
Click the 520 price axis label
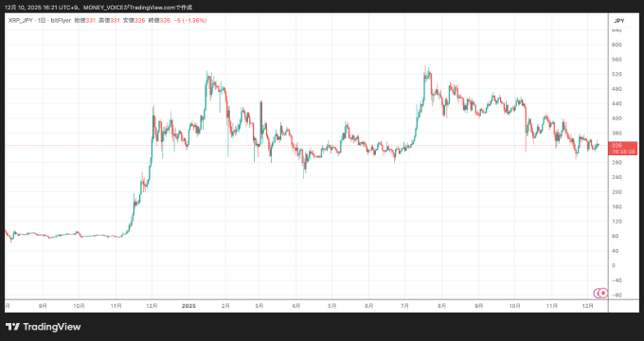click(617, 75)
